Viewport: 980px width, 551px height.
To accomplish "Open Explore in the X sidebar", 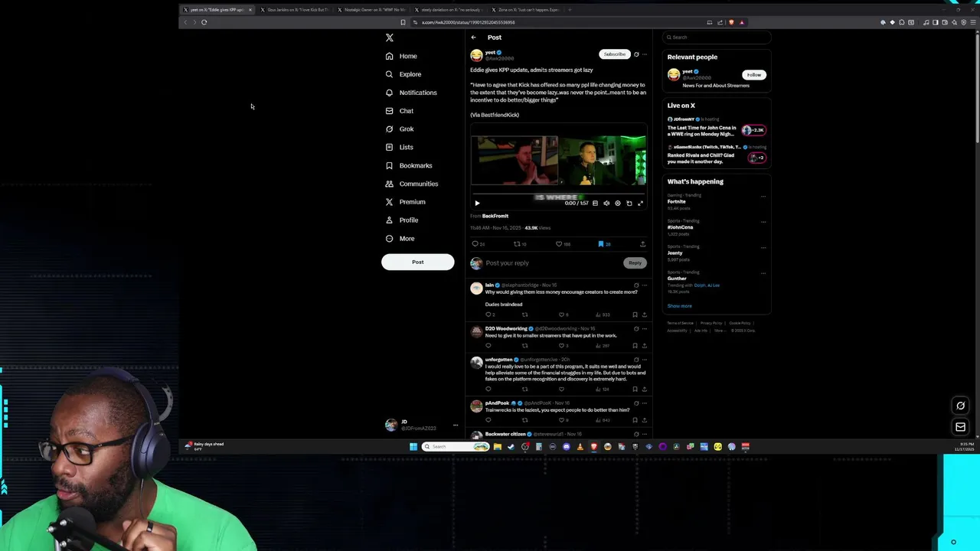I will pyautogui.click(x=403, y=74).
